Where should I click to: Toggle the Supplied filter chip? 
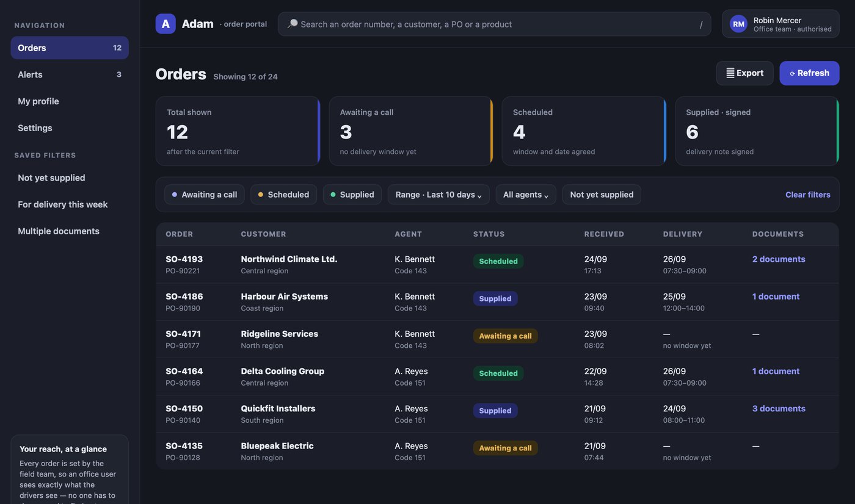[352, 195]
